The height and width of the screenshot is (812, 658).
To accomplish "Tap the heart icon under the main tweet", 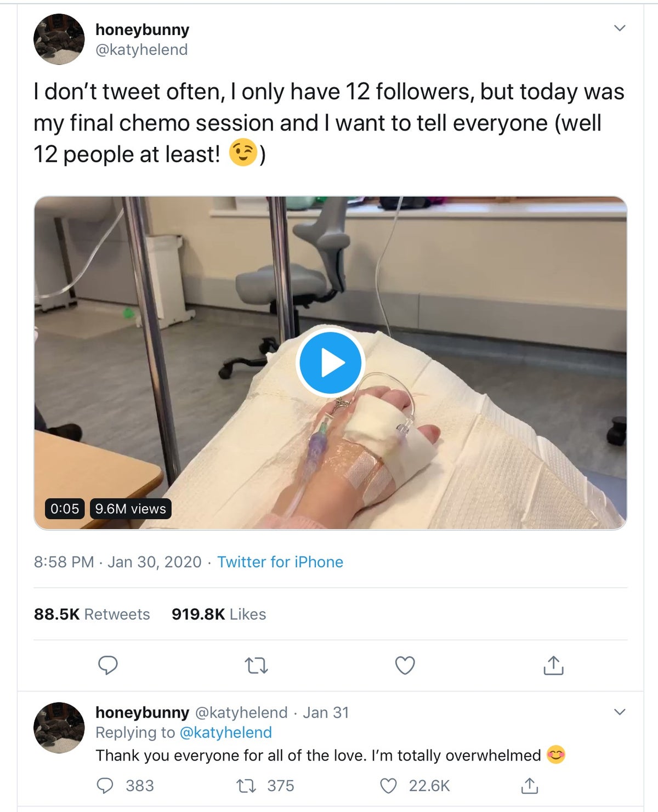I will [406, 666].
